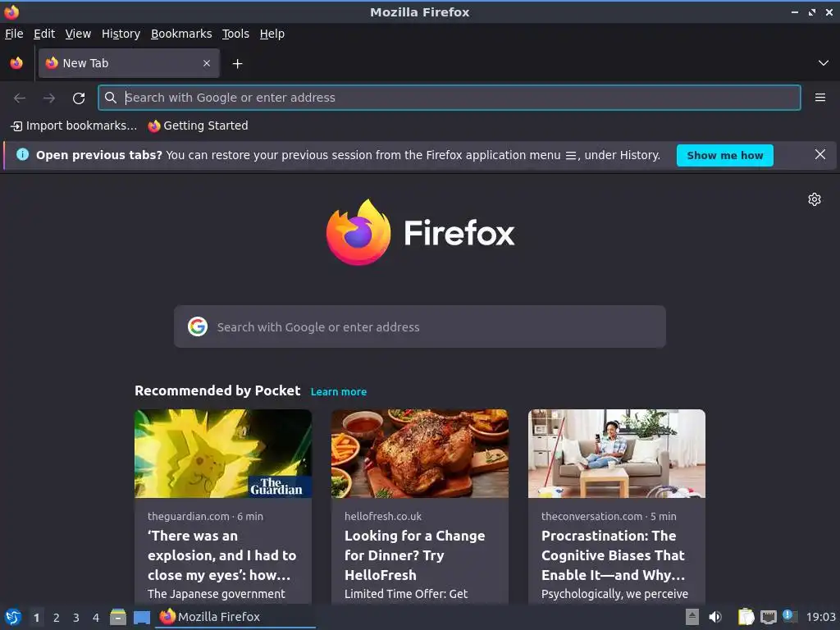The image size is (840, 630).
Task: Switch to workspace 1 in taskbar
Action: tap(36, 618)
